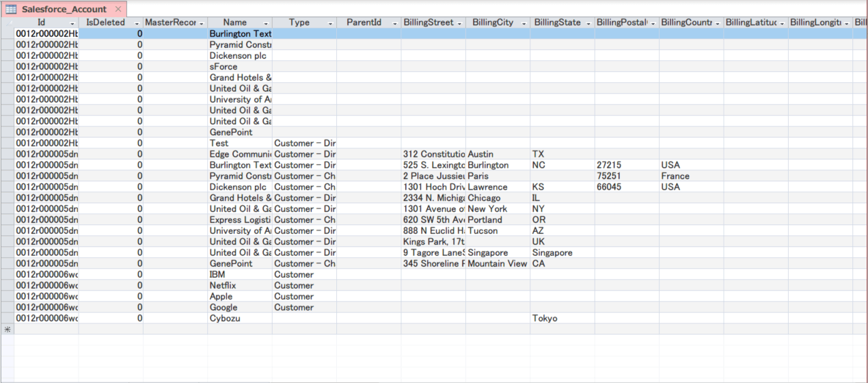868x383 pixels.
Task: Open the Name column dropdown arrow
Action: coord(267,23)
